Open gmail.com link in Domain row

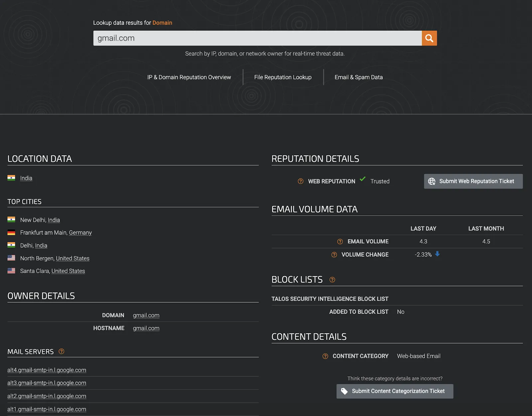[146, 315]
